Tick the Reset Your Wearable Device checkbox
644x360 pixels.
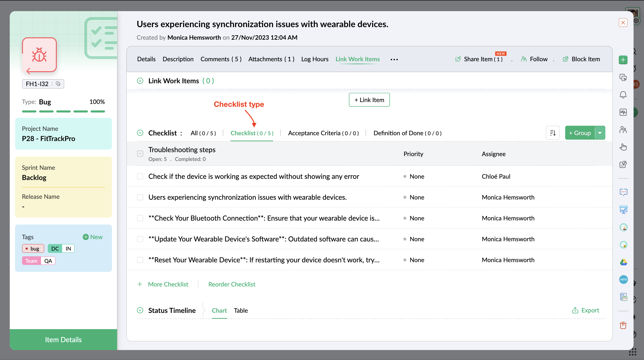coord(140,260)
